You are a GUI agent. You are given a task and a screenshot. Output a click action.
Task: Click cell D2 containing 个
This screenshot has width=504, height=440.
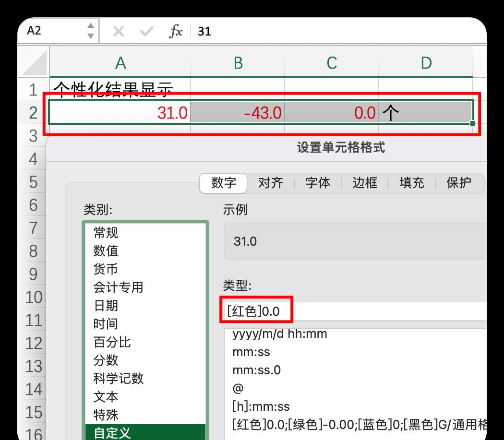tap(426, 112)
